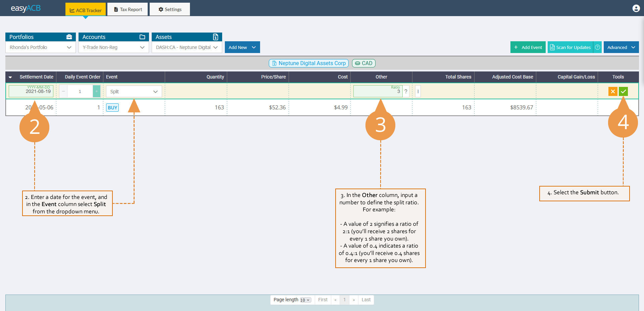Open the user account profile icon
The height and width of the screenshot is (311, 644).
(636, 8)
